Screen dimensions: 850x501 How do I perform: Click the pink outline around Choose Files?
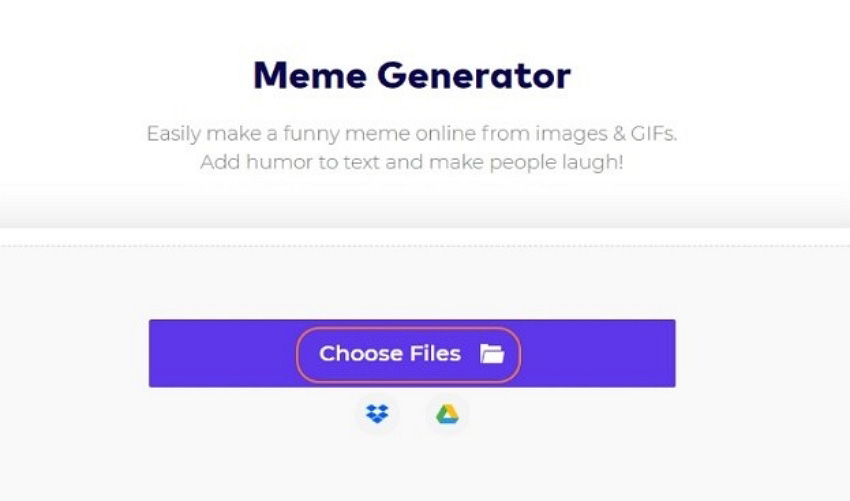408,327
